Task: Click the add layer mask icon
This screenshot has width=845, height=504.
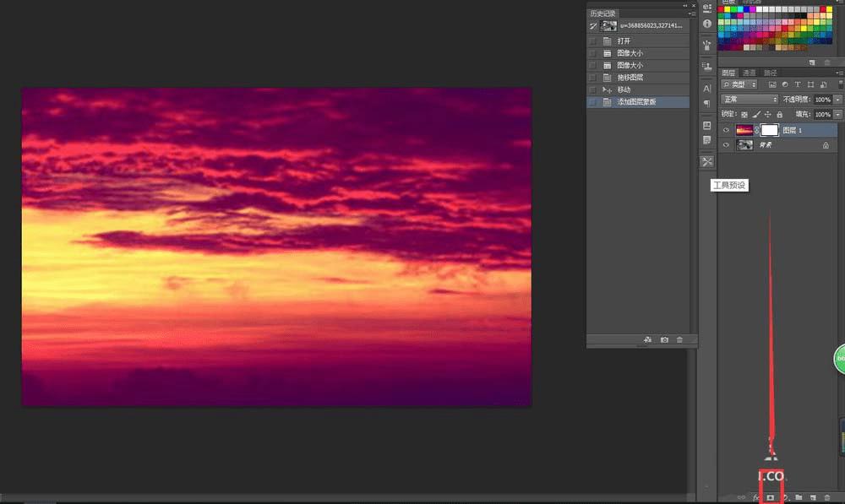Action: pos(770,497)
